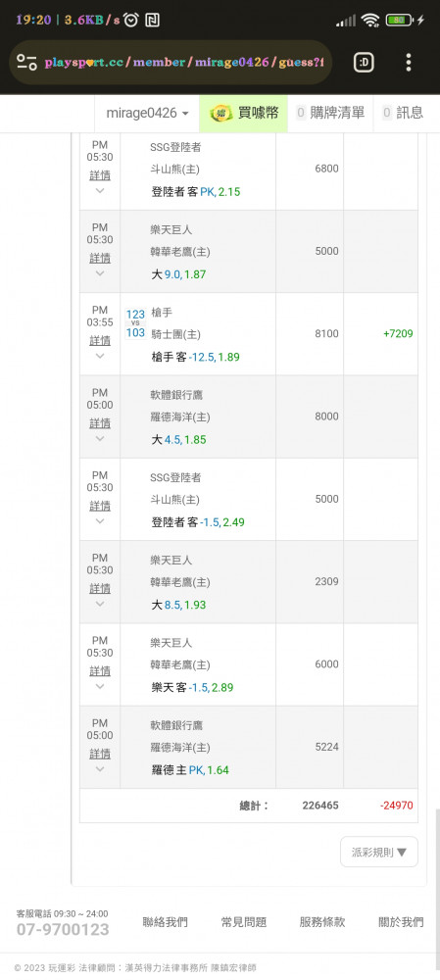Expand chevron under 樂天客 -1.5 row
This screenshot has width=440, height=980.
click(99, 686)
